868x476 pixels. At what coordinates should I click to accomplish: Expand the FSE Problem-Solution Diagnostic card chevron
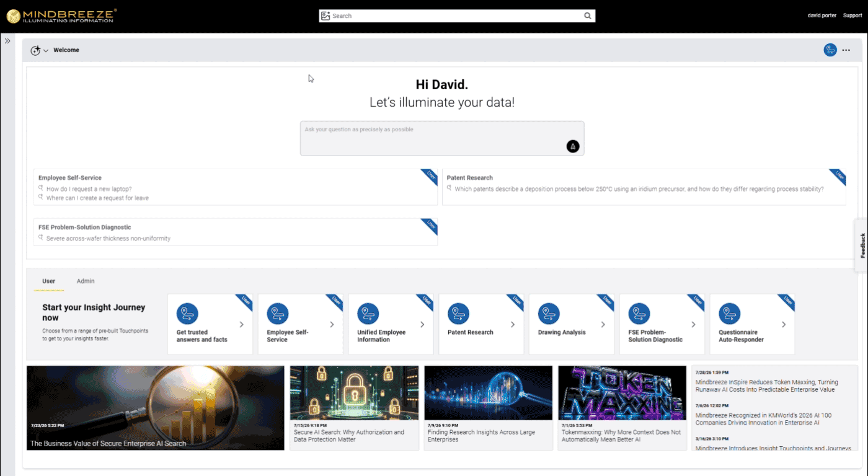pyautogui.click(x=694, y=325)
